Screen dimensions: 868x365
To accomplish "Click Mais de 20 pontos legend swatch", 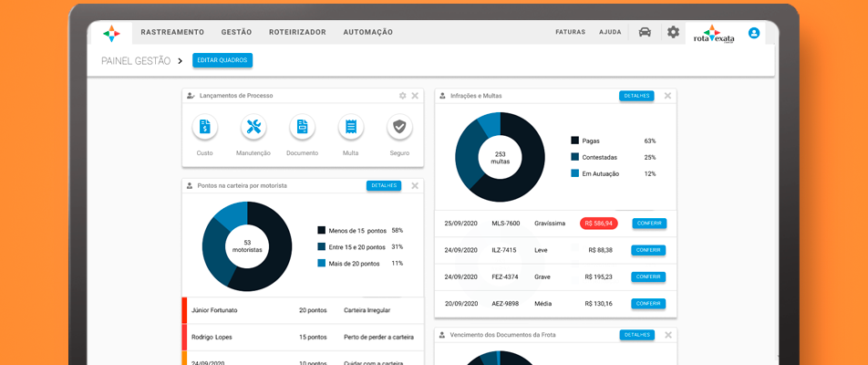I will [x=322, y=263].
